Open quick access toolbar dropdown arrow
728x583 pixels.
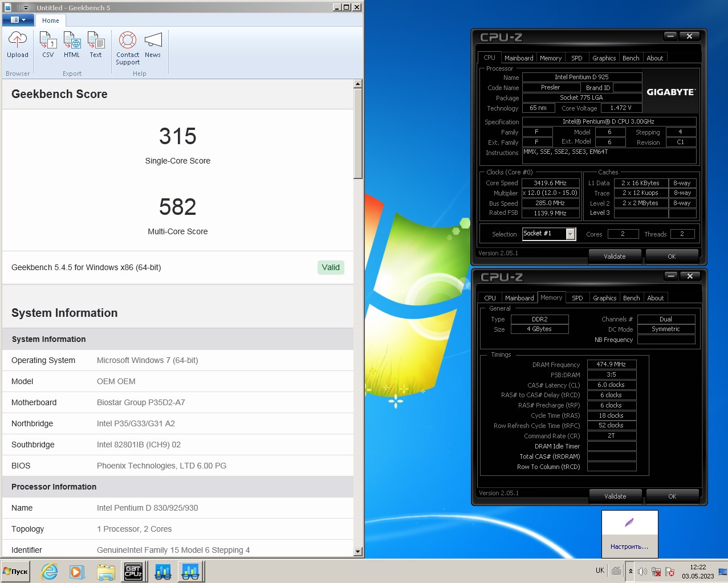26,7
